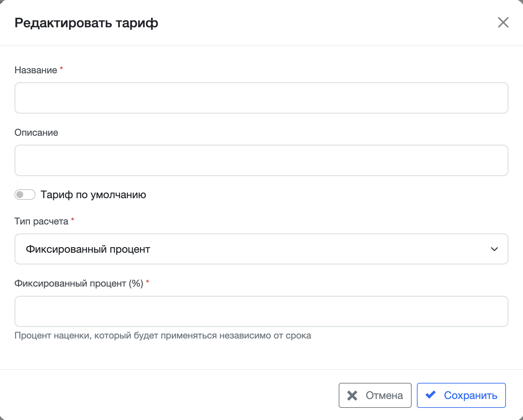The width and height of the screenshot is (523, 420).
Task: Click the Тариф по умолчанию label
Action: [93, 195]
